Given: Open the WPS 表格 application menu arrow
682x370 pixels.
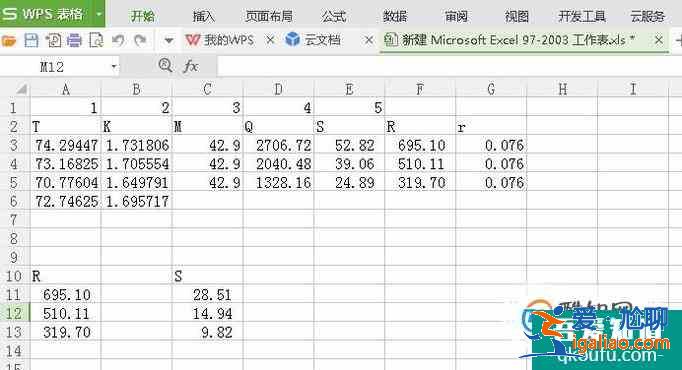Looking at the screenshot, I should tap(99, 14).
